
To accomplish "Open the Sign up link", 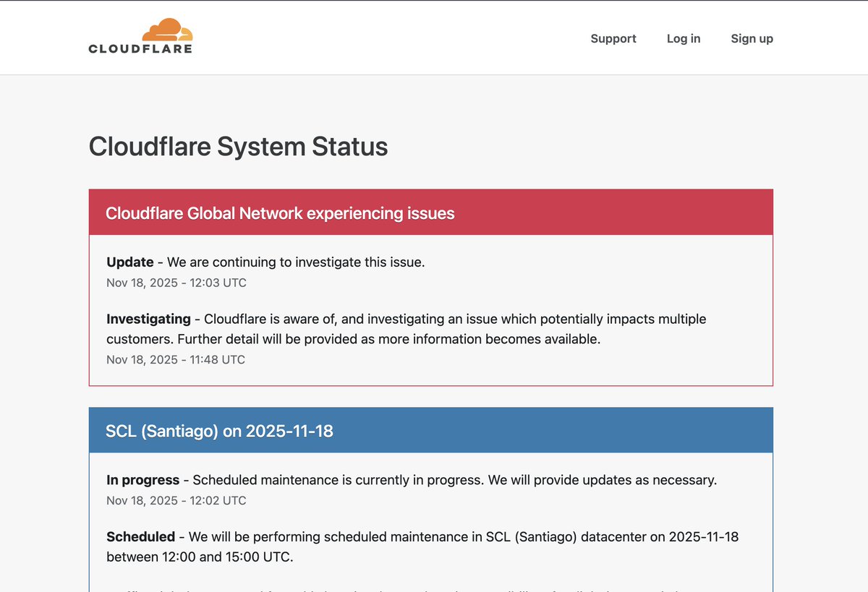I will pyautogui.click(x=752, y=39).
